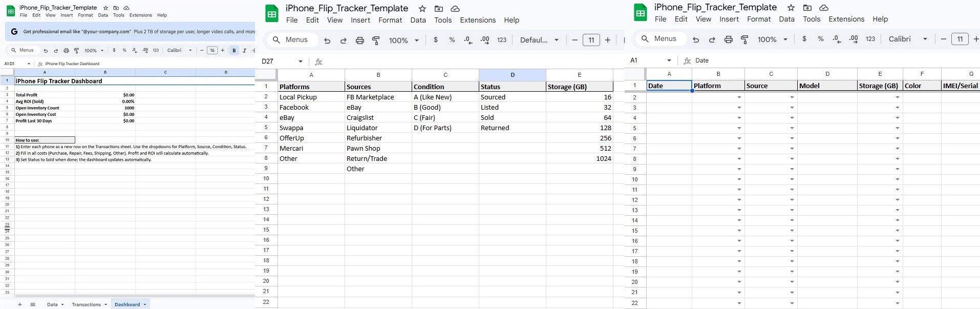Click the cloud status icon in Transactions window (A1)
The height and width of the screenshot is (309, 980).
824,8
